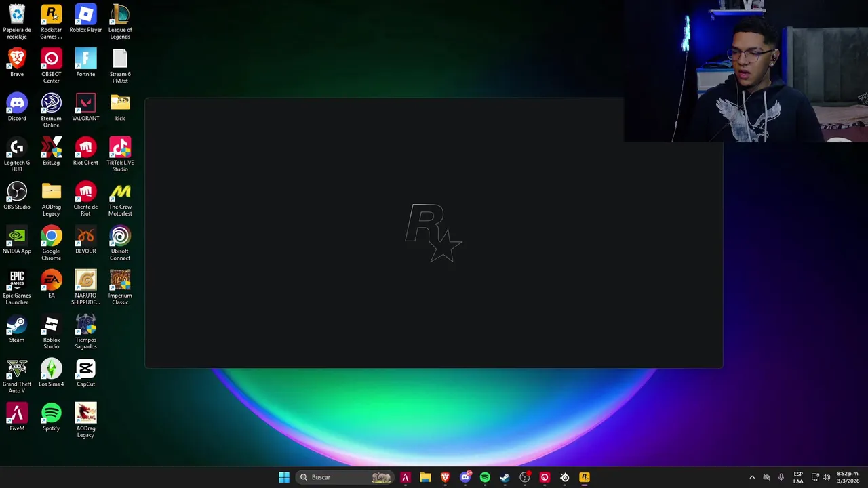Open Imperium Classic desktop shortcut
This screenshot has height=488, width=868.
(120, 287)
